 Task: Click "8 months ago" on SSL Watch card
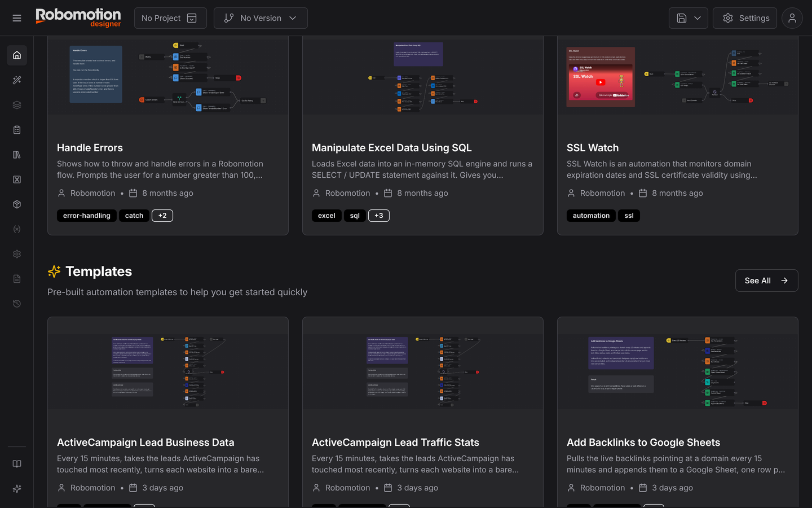pyautogui.click(x=677, y=193)
